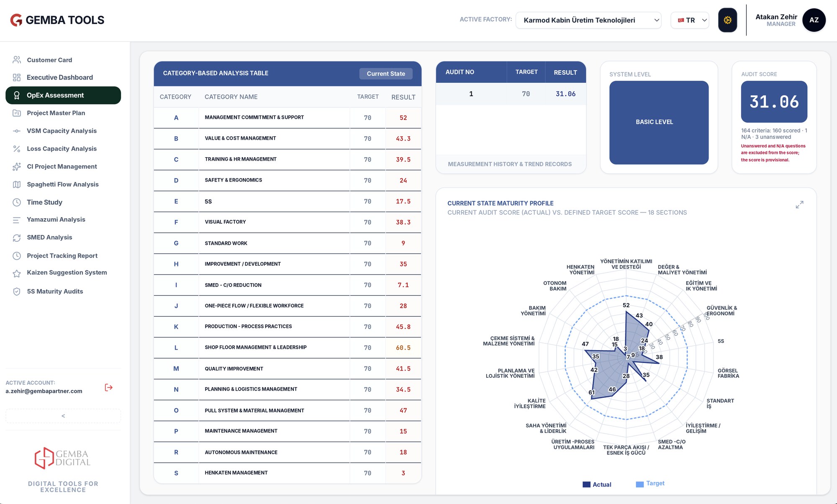Click the AZ user avatar
Screen dimensions: 837x504
pos(814,20)
